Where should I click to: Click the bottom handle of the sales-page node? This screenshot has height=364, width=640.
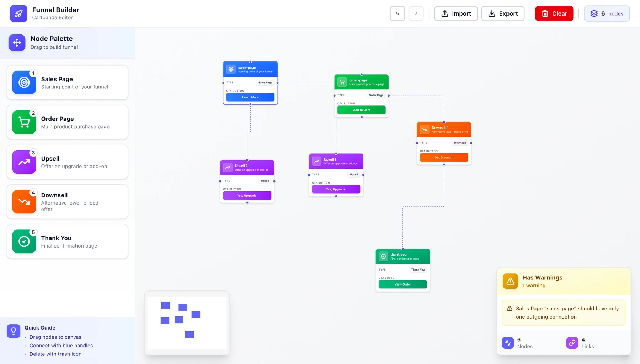click(x=250, y=104)
